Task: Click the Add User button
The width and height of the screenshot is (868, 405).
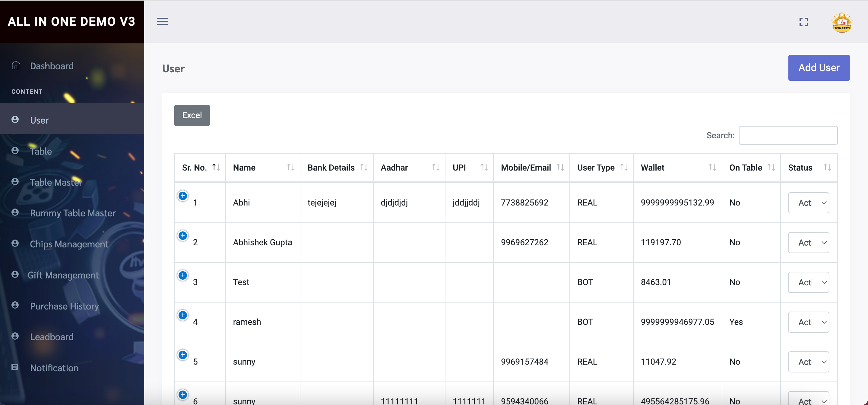Action: [x=819, y=68]
